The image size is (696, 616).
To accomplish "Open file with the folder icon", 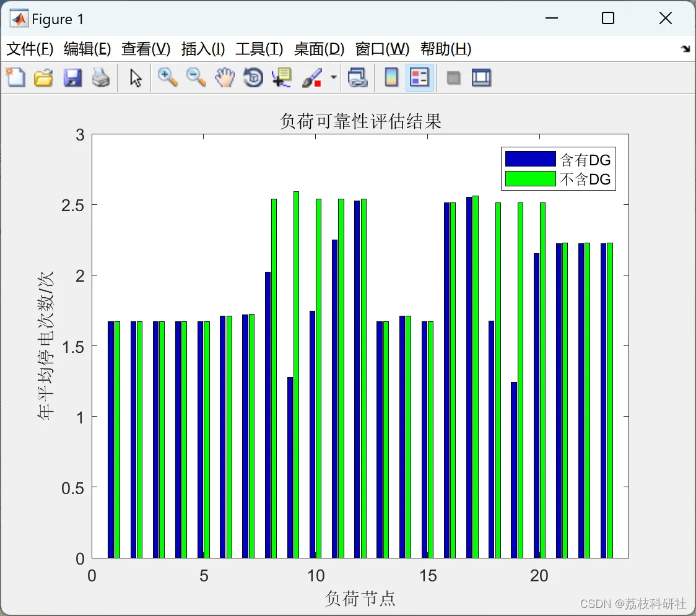I will [x=43, y=77].
